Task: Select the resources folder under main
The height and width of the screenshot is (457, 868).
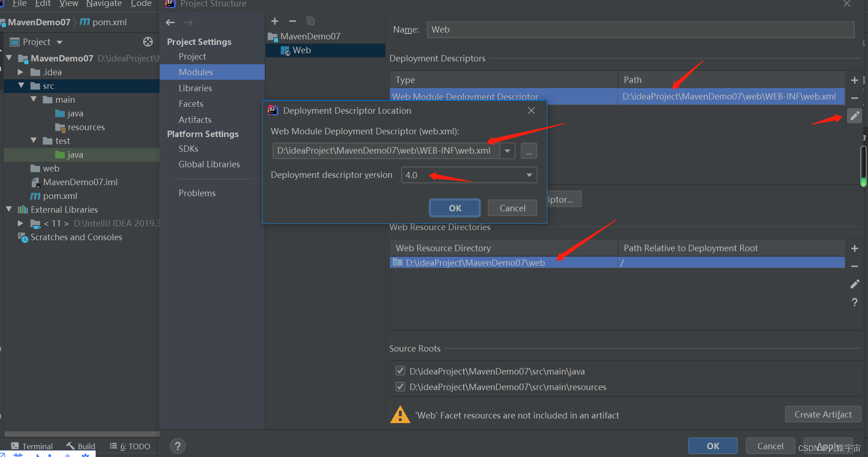Action: pos(80,127)
